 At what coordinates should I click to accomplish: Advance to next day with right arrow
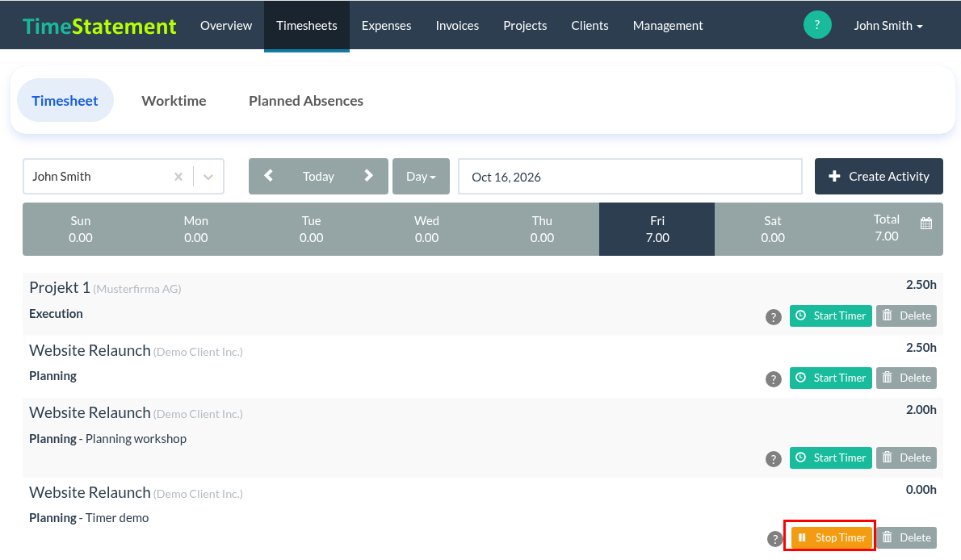click(x=368, y=176)
